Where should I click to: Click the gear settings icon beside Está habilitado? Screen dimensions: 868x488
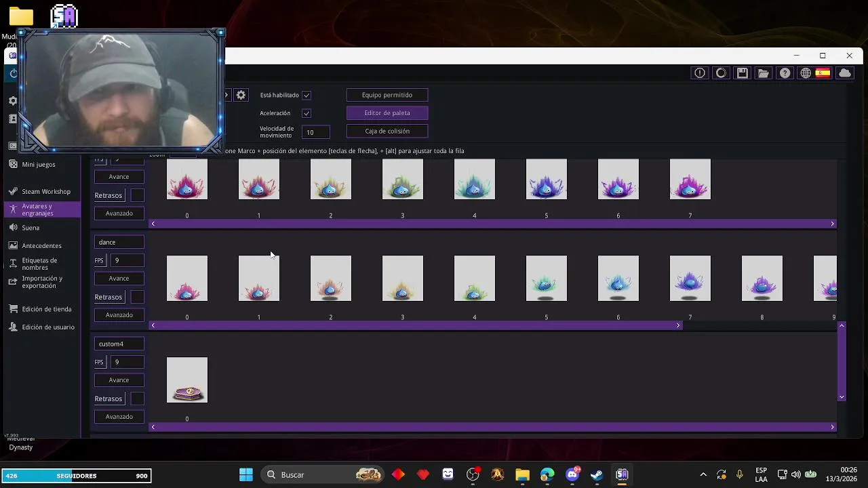tap(241, 95)
